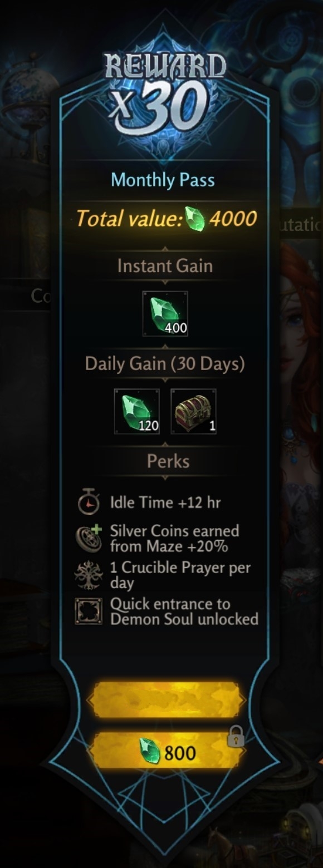Tap the green gem beside Total value
Screen dimensions: 323x868
pyautogui.click(x=195, y=218)
